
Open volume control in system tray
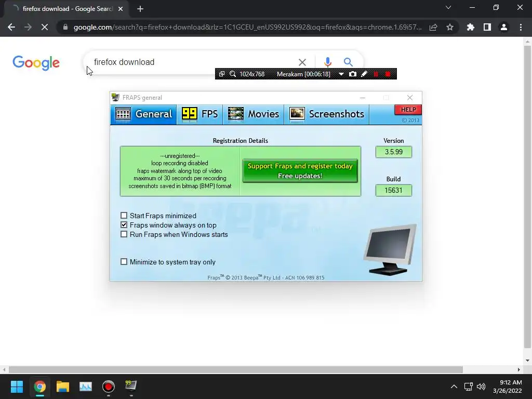pyautogui.click(x=481, y=387)
